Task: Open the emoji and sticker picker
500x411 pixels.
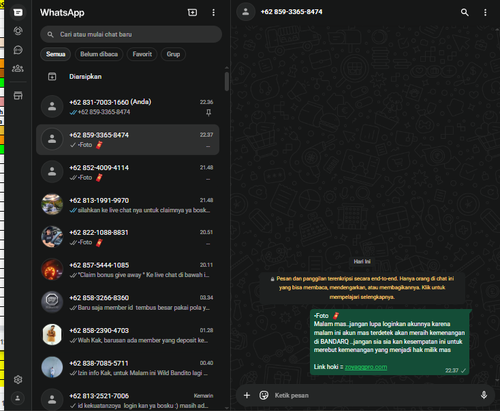Action: click(x=264, y=395)
